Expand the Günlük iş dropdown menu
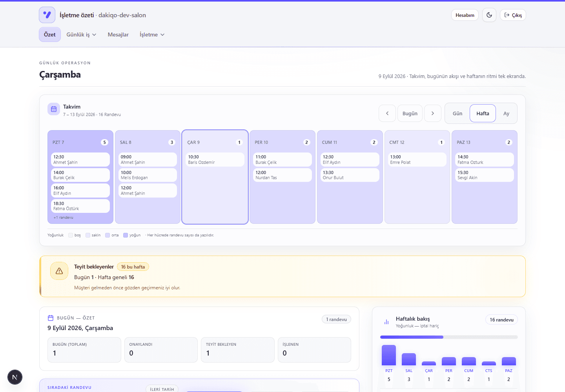 81,34
